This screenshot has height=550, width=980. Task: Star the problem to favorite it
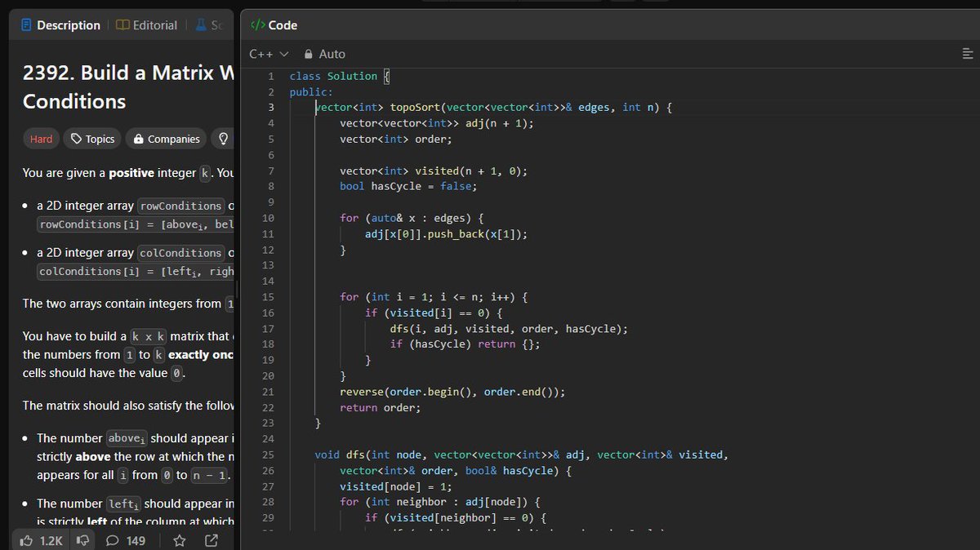click(x=179, y=540)
